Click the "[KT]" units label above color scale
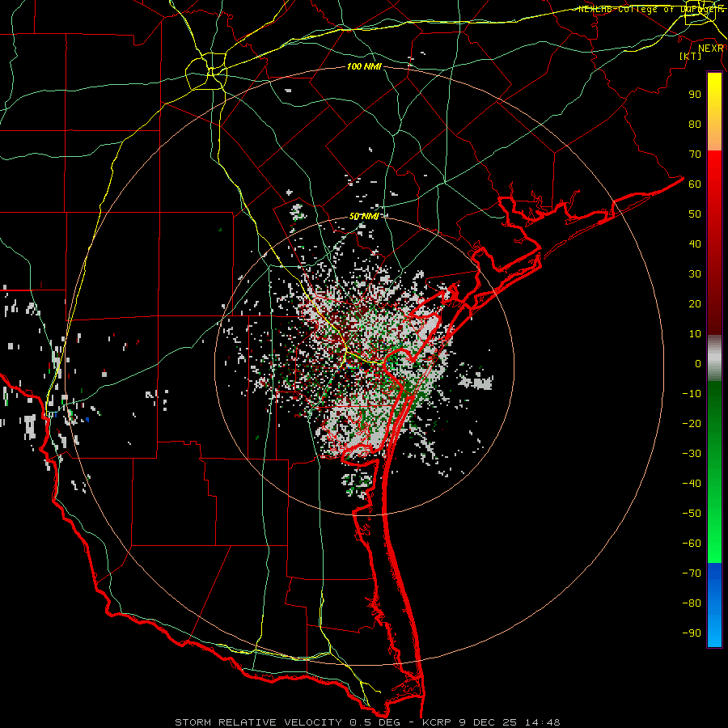728x728 pixels. [x=691, y=56]
